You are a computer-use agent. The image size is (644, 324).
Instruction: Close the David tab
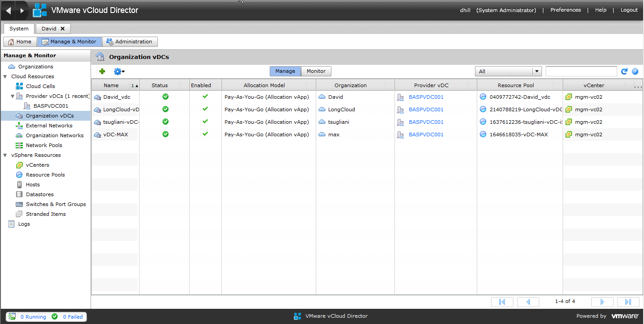coord(63,29)
